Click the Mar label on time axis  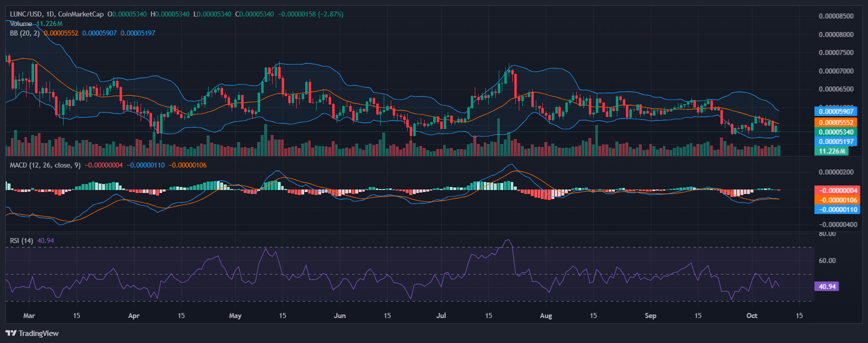(29, 315)
